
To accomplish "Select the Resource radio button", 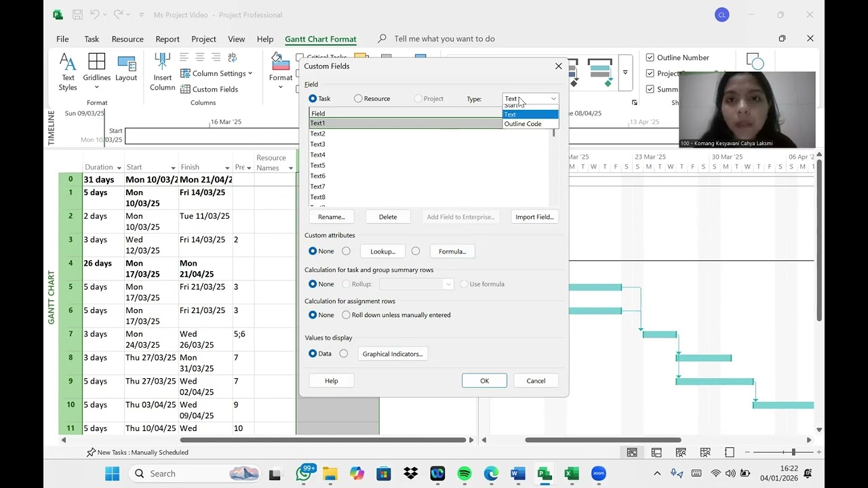I will pyautogui.click(x=358, y=99).
